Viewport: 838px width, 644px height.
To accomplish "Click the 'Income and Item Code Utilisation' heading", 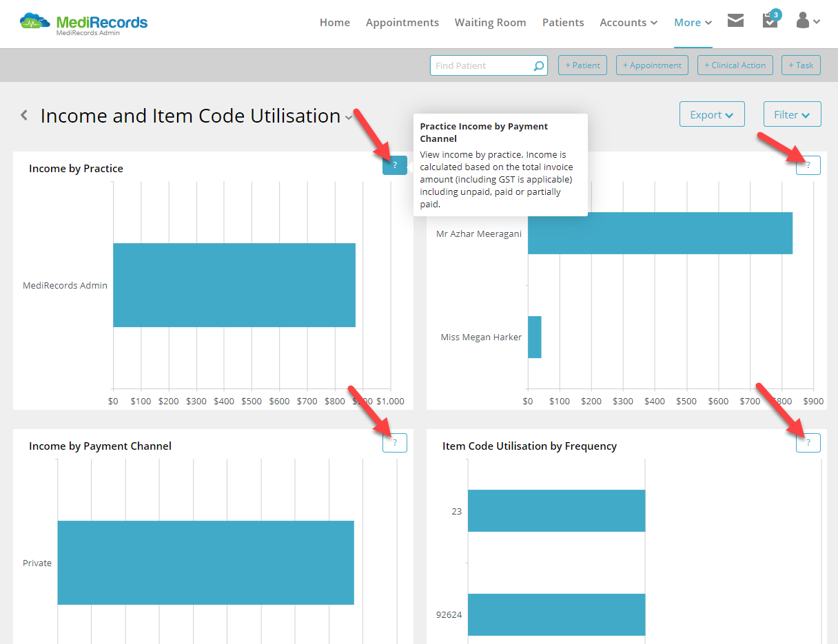I will [191, 116].
